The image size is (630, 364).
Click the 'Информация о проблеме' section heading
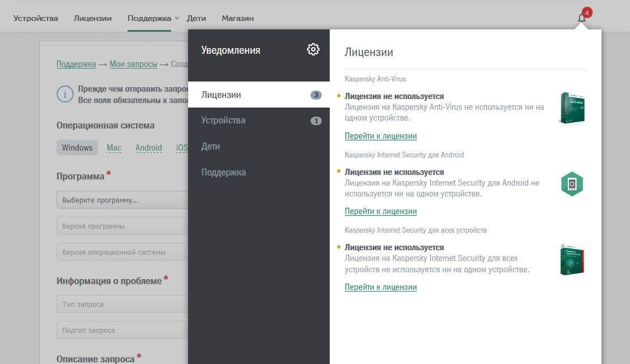click(x=109, y=281)
